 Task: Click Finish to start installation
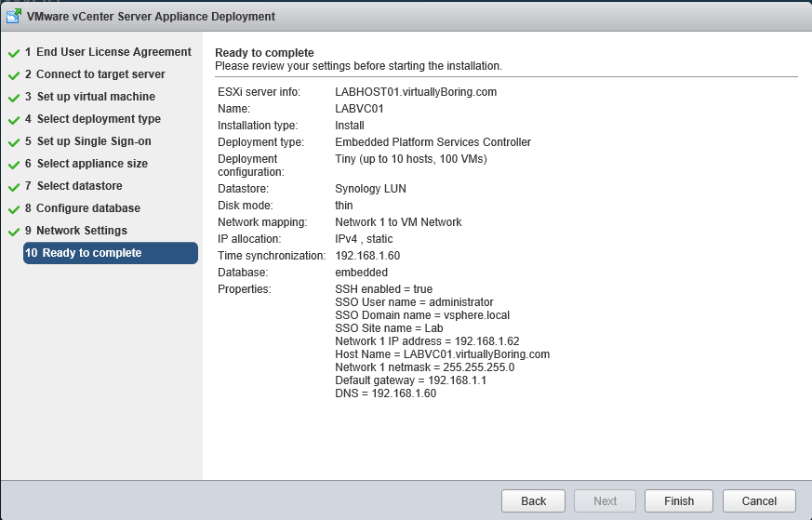pyautogui.click(x=679, y=500)
